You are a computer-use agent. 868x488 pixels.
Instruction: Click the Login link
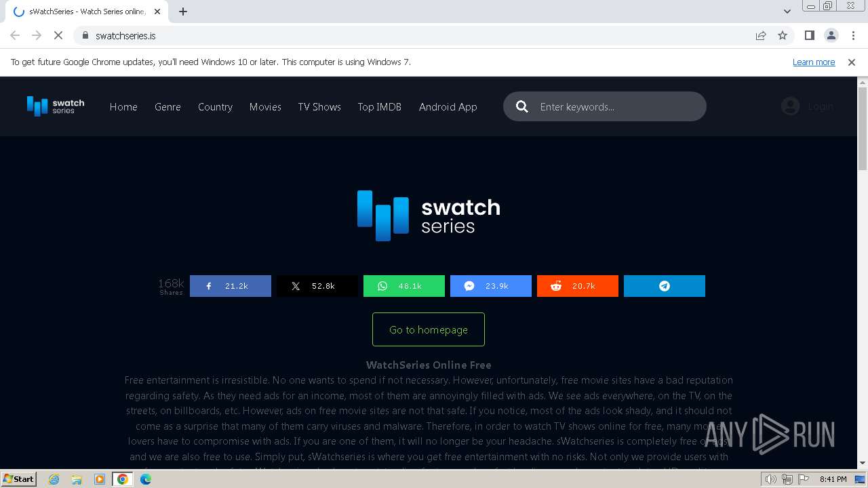tap(821, 106)
